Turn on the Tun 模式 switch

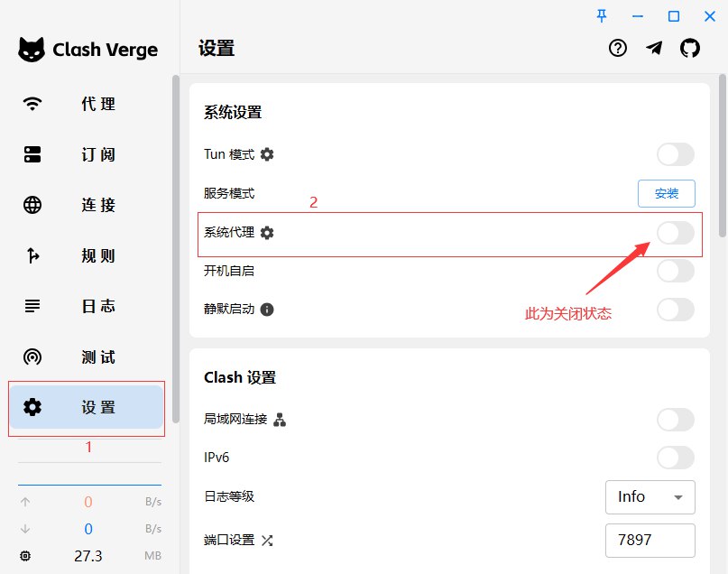675,154
